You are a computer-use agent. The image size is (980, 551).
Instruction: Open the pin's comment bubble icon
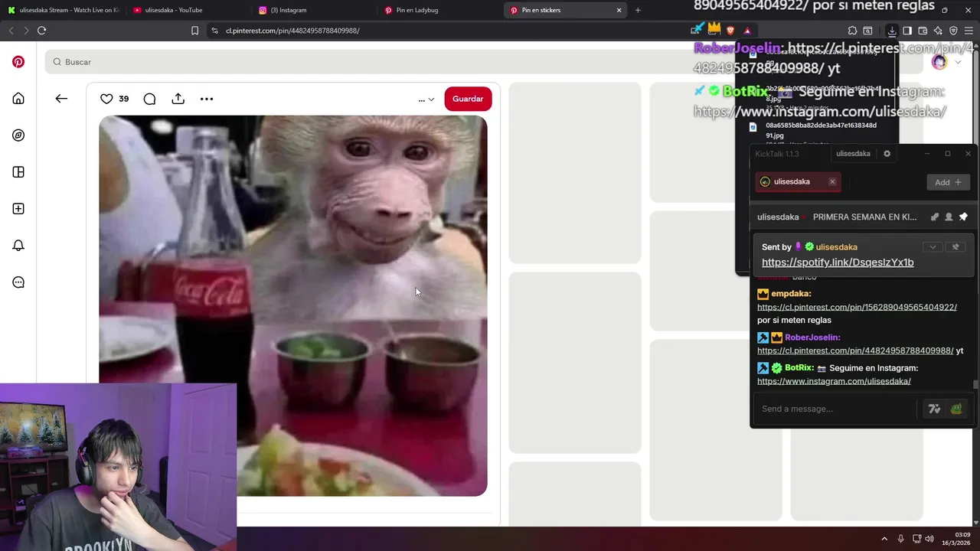149,99
